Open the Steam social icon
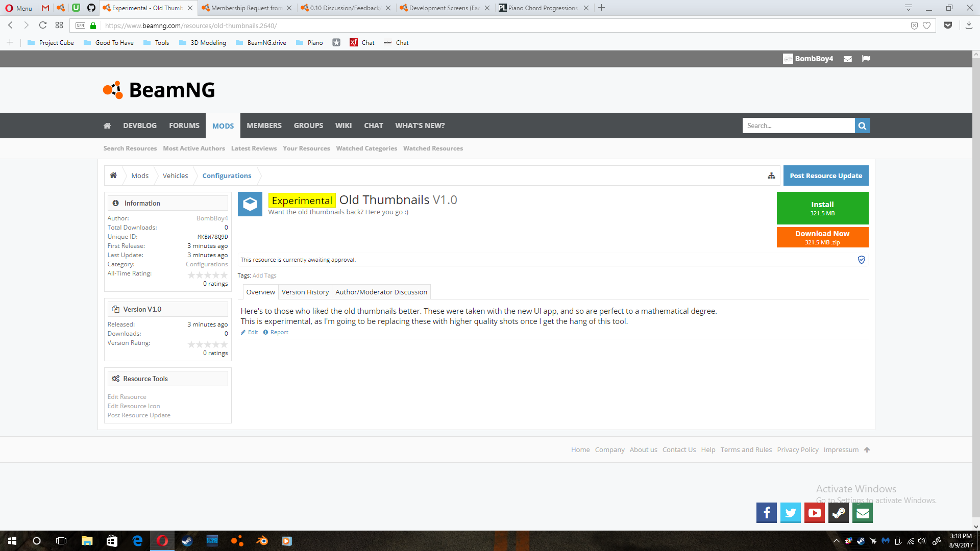 (839, 513)
